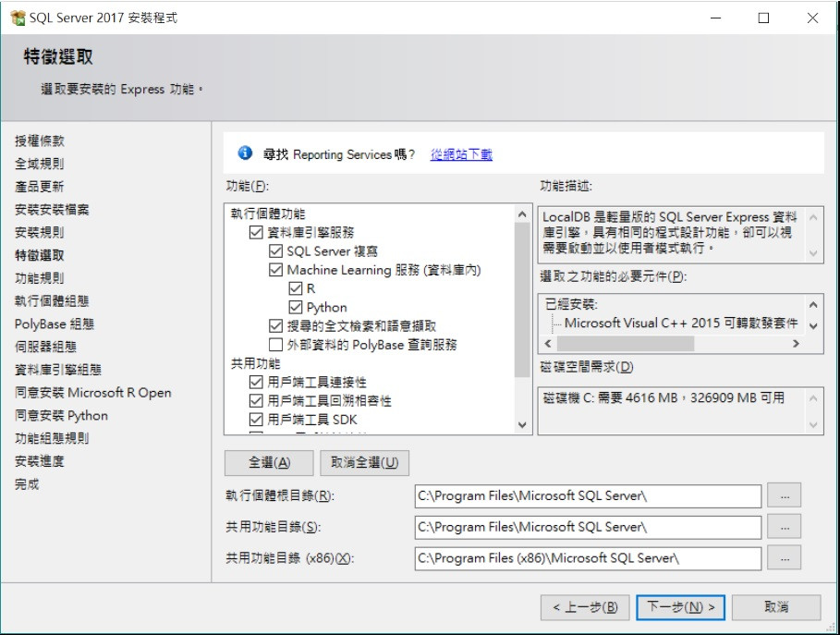Screen dimensions: 840x635
Task: Click the blue information icon beside Reporting Services
Action: (245, 153)
